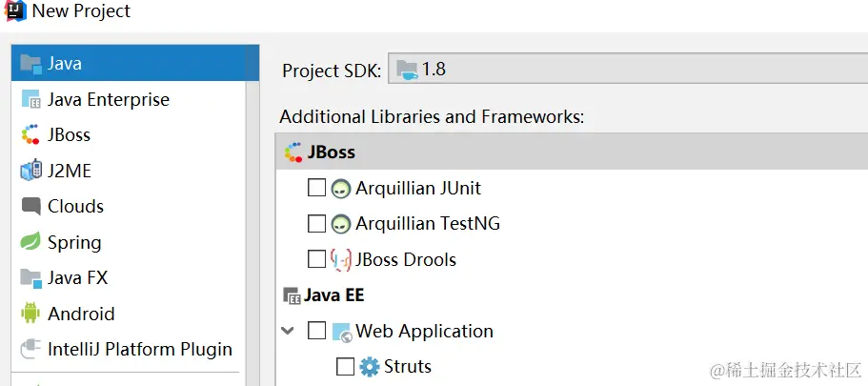Image resolution: width=868 pixels, height=386 pixels.
Task: Choose J2ME project type
Action: [x=129, y=171]
